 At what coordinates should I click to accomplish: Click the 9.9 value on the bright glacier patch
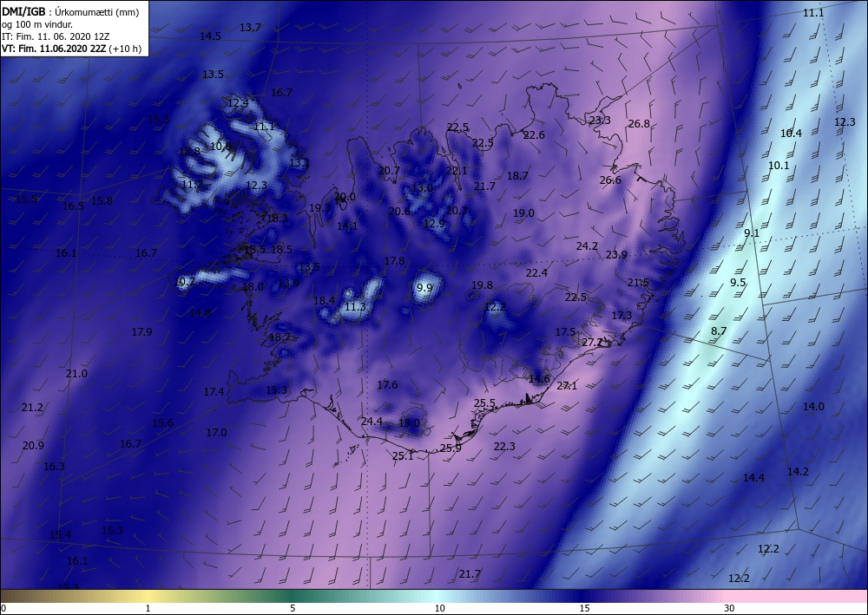point(424,288)
